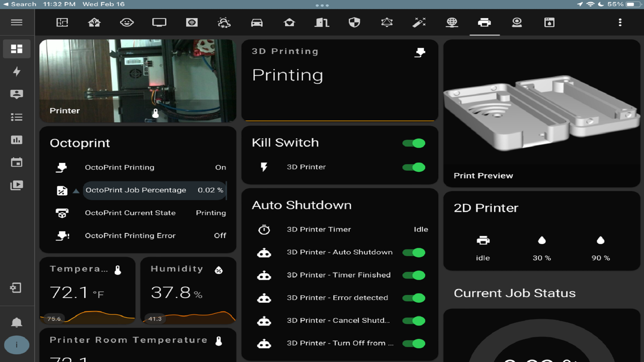The width and height of the screenshot is (644, 362).
Task: Open Media browser icon in sidebar
Action: click(x=16, y=185)
